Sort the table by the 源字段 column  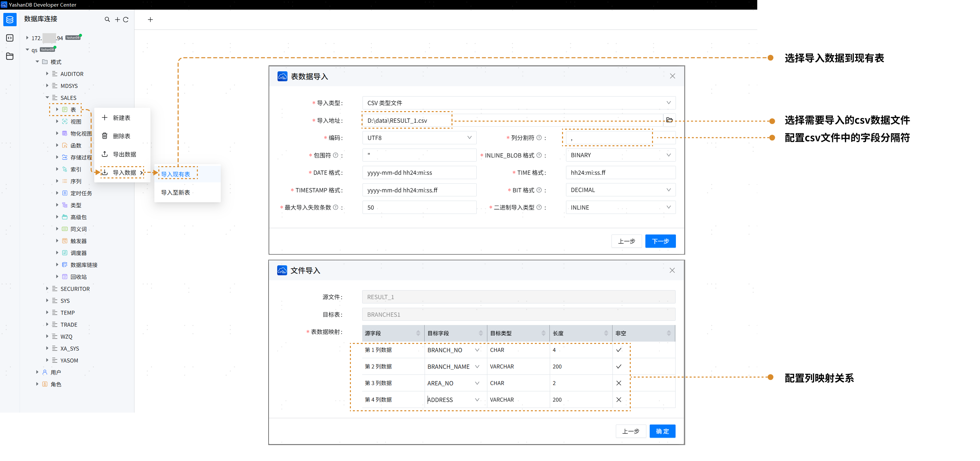pyautogui.click(x=418, y=333)
